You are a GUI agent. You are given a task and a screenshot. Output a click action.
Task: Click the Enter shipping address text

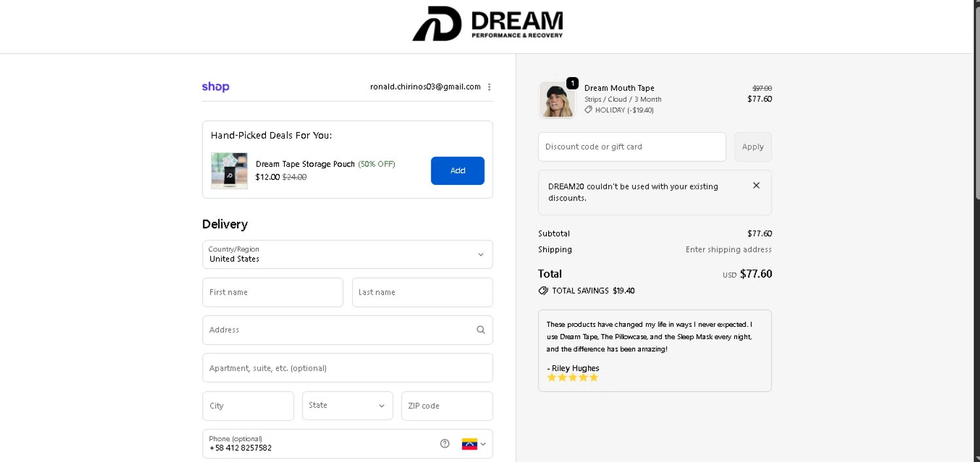(x=728, y=250)
